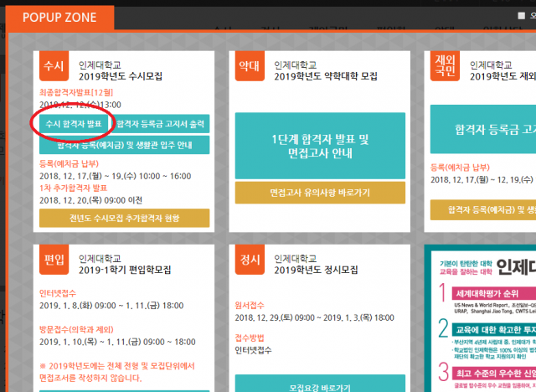This screenshot has width=536, height=392.
Task: Click the orange 약대 badge
Action: pos(250,65)
